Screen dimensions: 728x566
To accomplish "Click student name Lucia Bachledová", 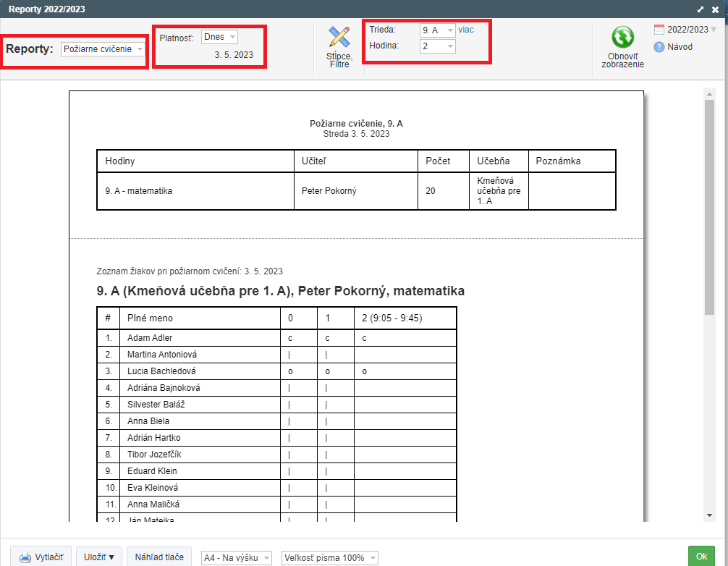I will pos(161,371).
